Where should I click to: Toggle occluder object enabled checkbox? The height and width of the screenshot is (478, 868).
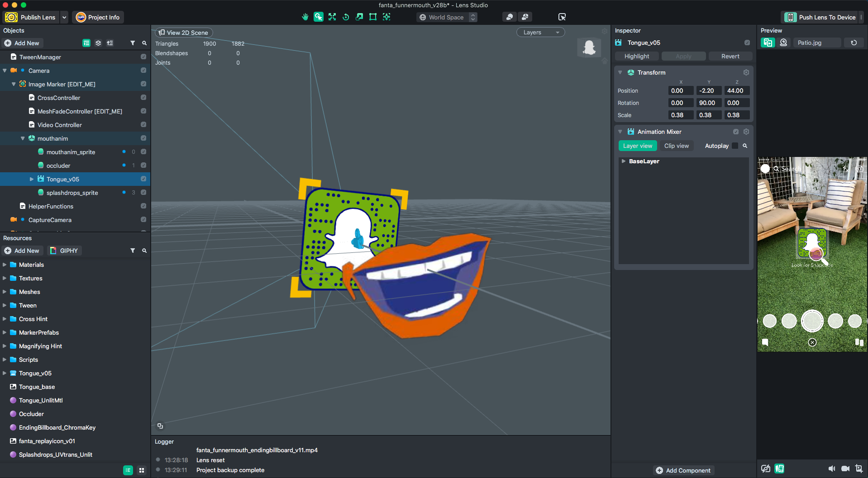tap(143, 166)
